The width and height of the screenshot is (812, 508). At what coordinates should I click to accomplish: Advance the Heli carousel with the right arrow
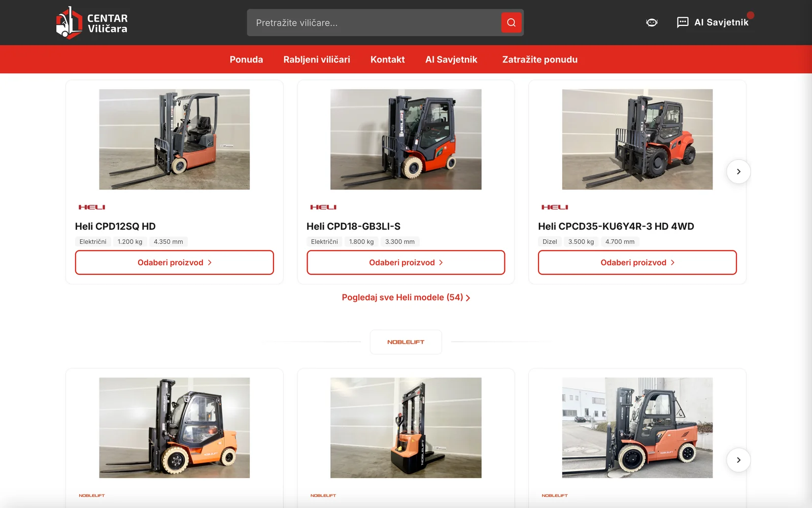click(x=738, y=172)
